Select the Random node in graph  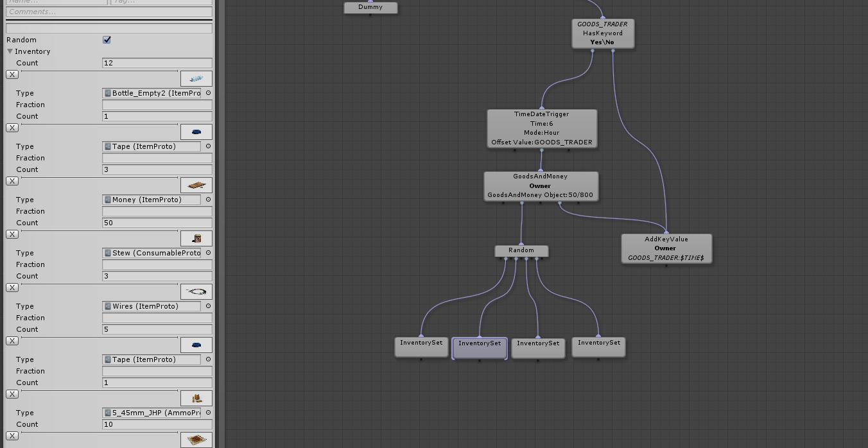coord(521,251)
